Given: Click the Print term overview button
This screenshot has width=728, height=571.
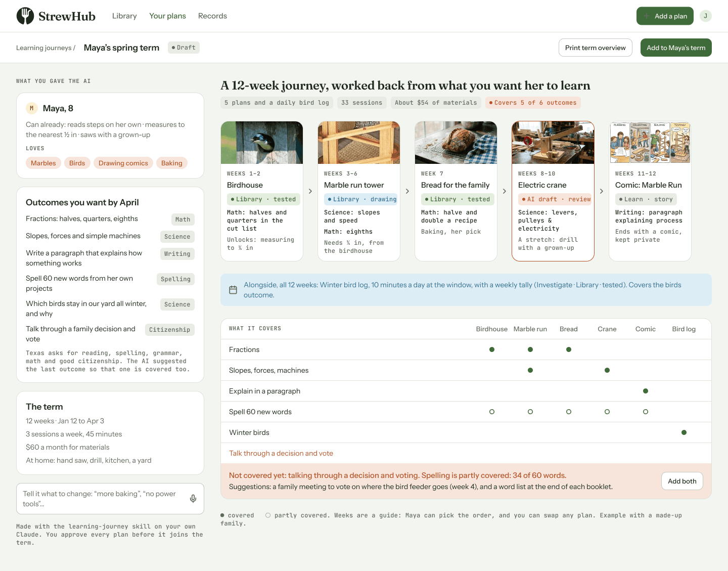Looking at the screenshot, I should pos(596,48).
